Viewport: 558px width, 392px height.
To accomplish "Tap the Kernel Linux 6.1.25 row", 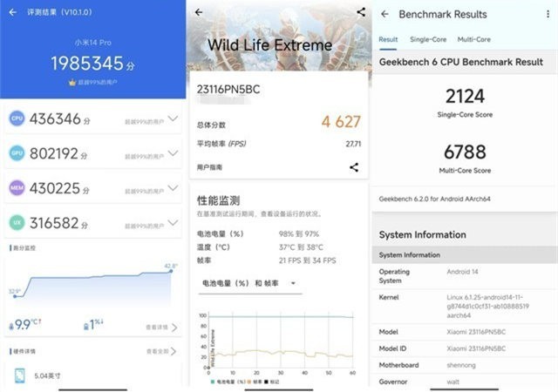I will [465, 307].
